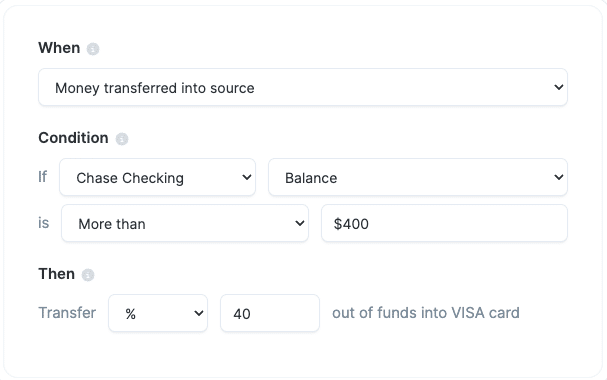Image resolution: width=607 pixels, height=380 pixels.
Task: Click the Then section heading
Action: click(57, 274)
